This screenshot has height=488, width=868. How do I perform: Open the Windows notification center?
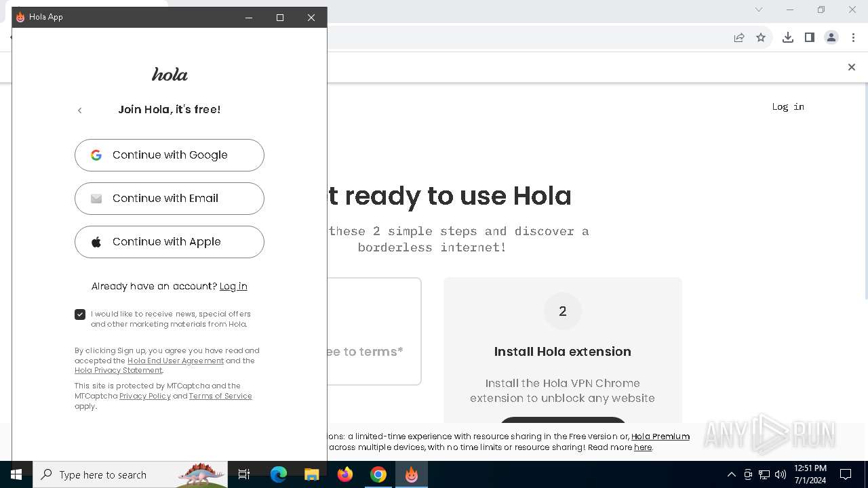[x=846, y=474]
